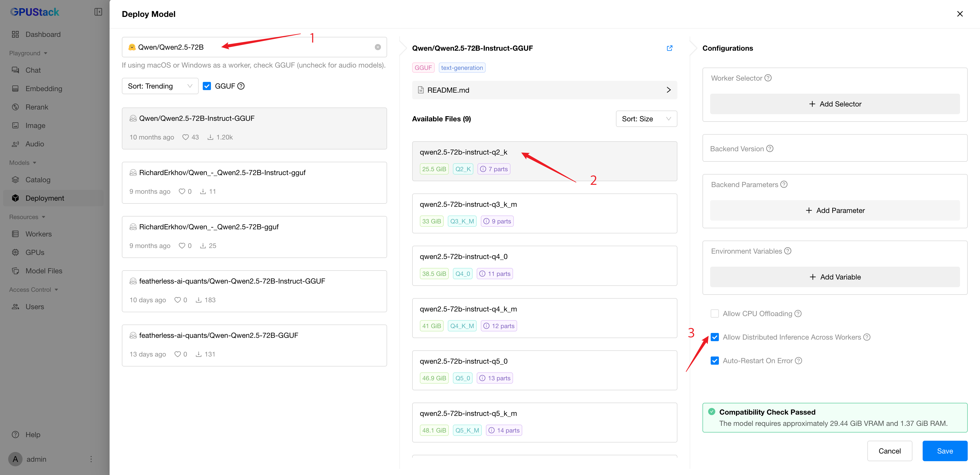
Task: Select Qwen/Qwen2.5-72B-Instruct-GGUF result
Action: (254, 128)
